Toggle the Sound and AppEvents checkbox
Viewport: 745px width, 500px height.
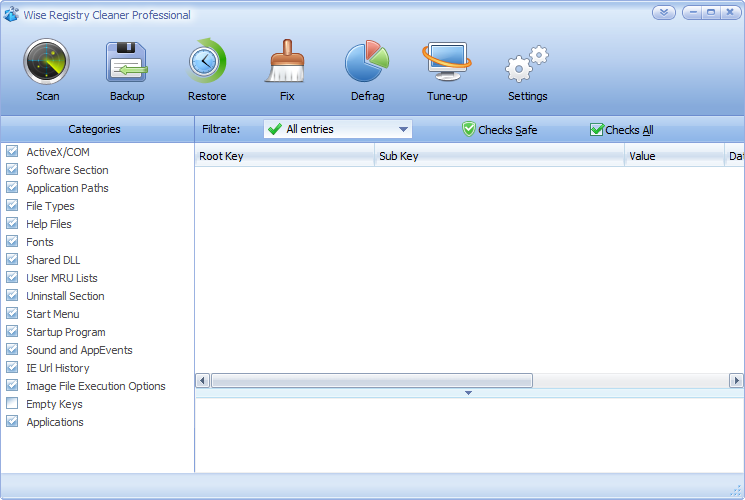point(12,350)
